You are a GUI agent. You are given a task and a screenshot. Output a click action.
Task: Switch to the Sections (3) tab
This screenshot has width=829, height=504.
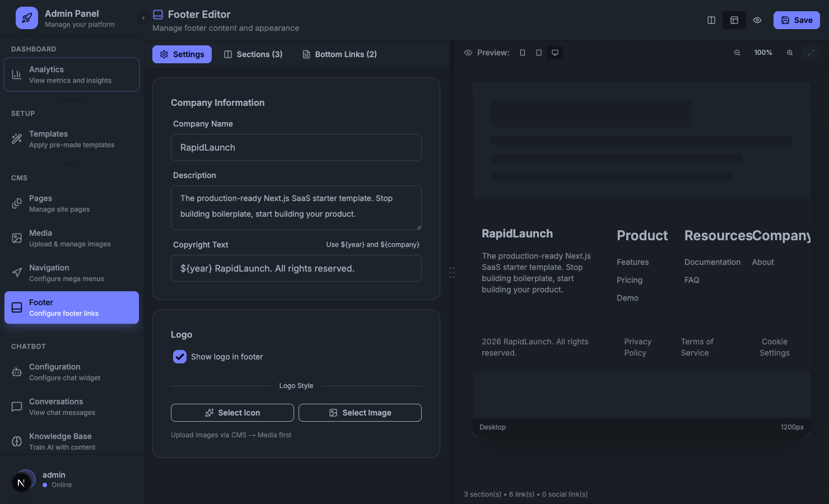click(x=253, y=54)
